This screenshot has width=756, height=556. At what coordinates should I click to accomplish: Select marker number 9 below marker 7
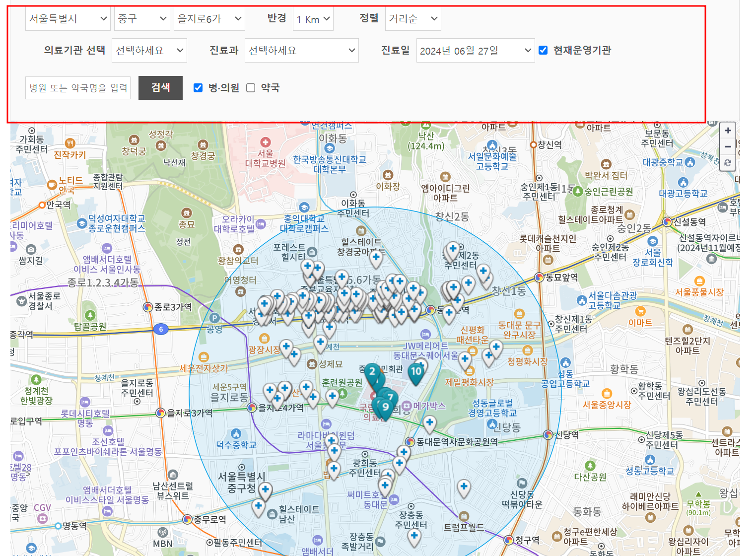[386, 406]
